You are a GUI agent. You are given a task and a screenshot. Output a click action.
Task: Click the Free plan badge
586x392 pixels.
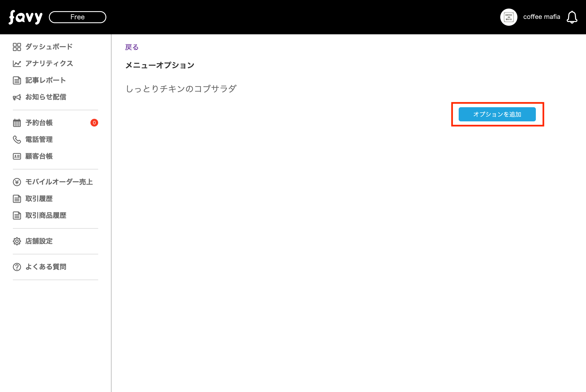[77, 17]
